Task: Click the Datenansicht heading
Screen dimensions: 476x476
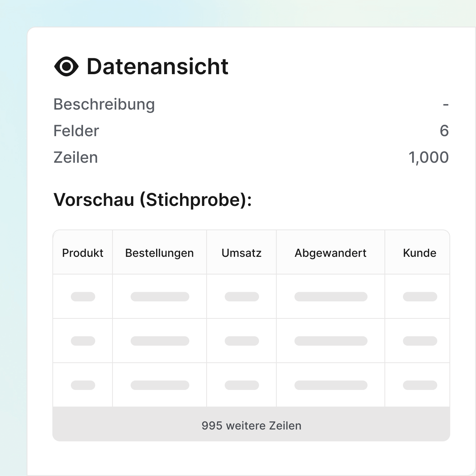Action: coord(157,67)
